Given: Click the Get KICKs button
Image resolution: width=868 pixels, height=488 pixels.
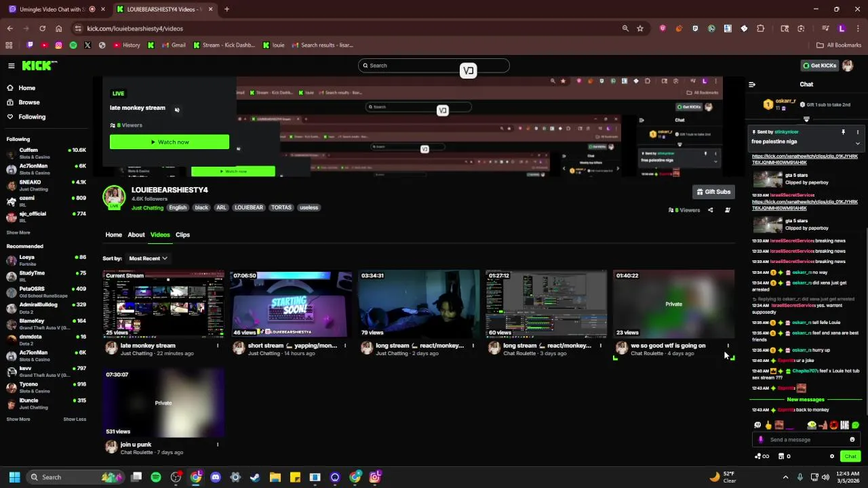Looking at the screenshot, I should tap(820, 66).
